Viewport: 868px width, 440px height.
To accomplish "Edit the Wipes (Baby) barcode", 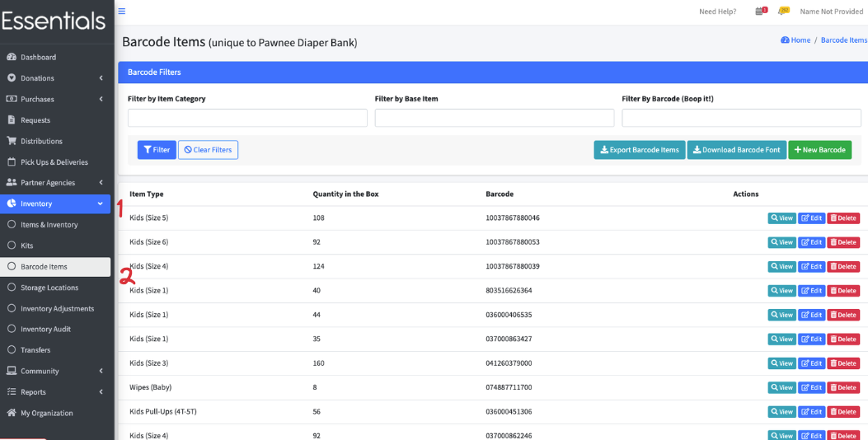I will [812, 387].
